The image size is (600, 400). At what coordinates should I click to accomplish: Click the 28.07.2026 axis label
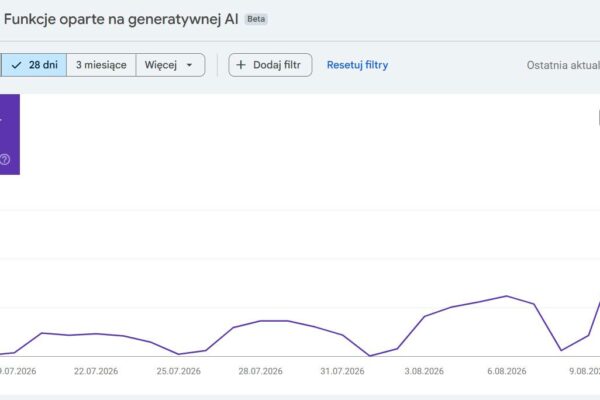(x=260, y=371)
